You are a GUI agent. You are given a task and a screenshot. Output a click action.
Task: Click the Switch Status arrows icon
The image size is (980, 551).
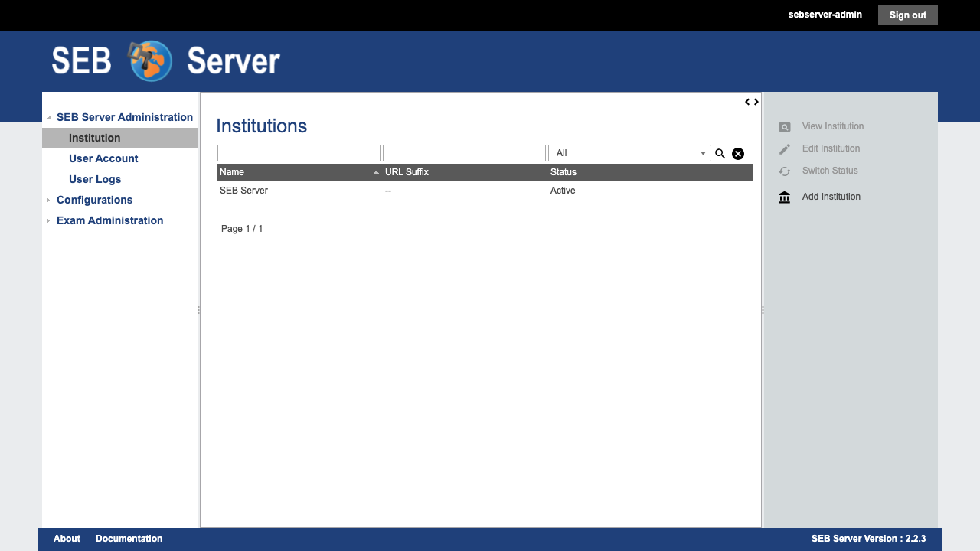[785, 171]
